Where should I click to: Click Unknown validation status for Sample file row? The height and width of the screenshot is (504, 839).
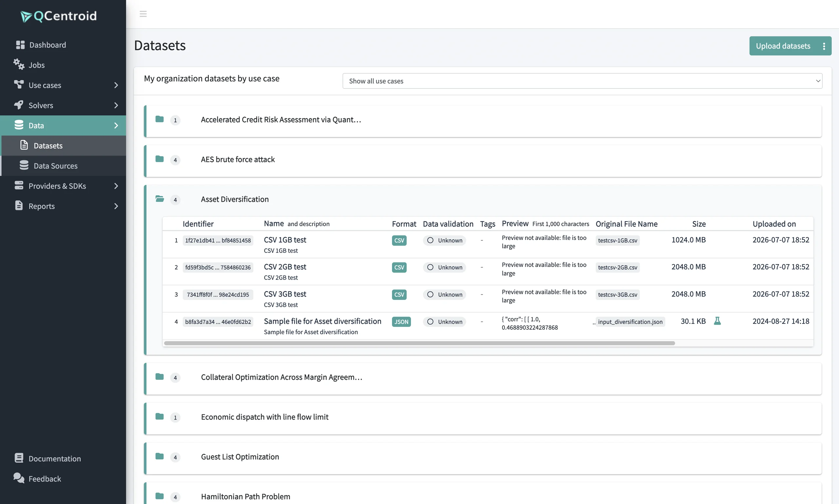click(x=444, y=321)
